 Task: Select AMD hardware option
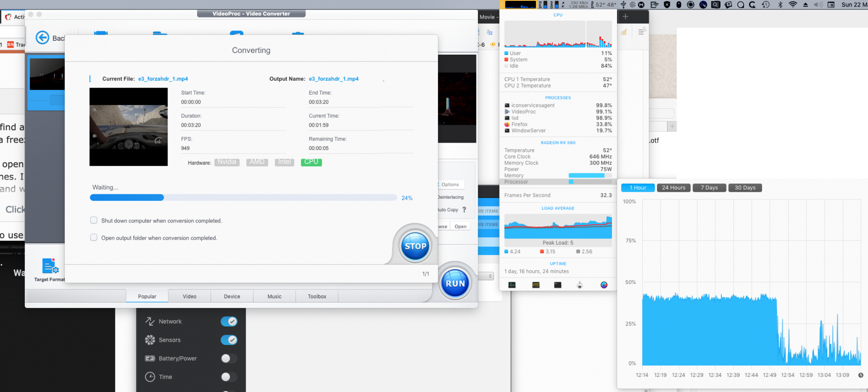[x=257, y=162]
